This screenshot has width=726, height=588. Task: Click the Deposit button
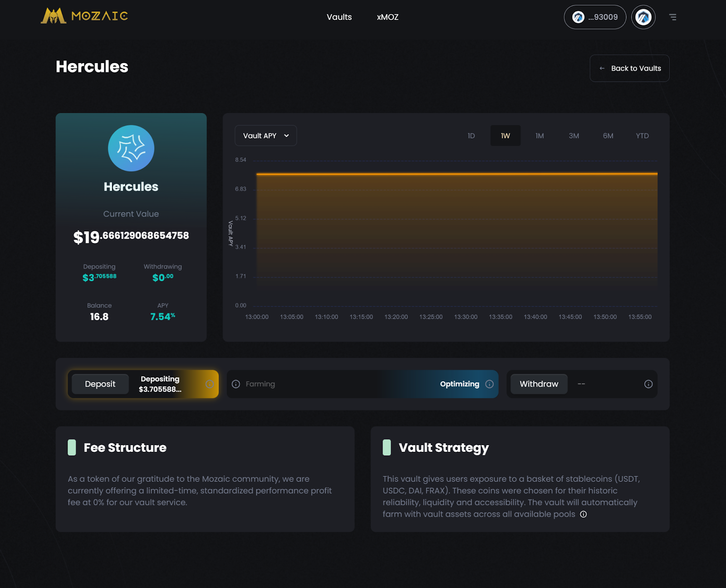point(100,384)
